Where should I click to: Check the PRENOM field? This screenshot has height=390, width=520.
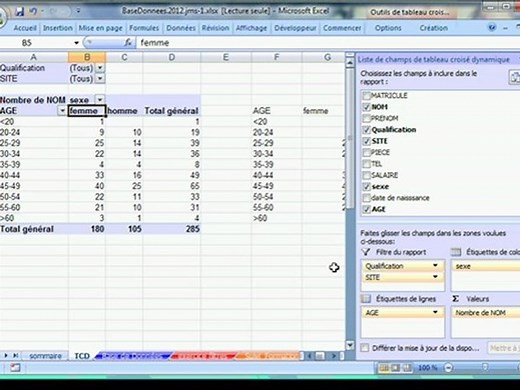click(x=366, y=118)
